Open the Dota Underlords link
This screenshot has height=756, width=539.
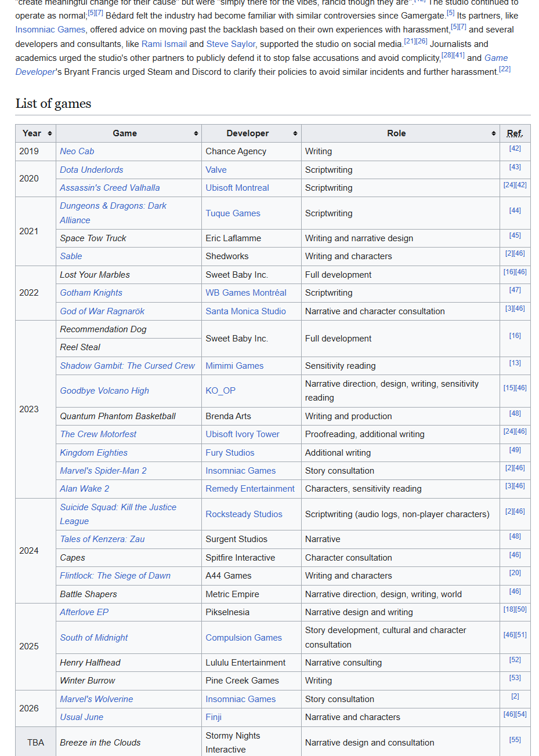point(92,170)
